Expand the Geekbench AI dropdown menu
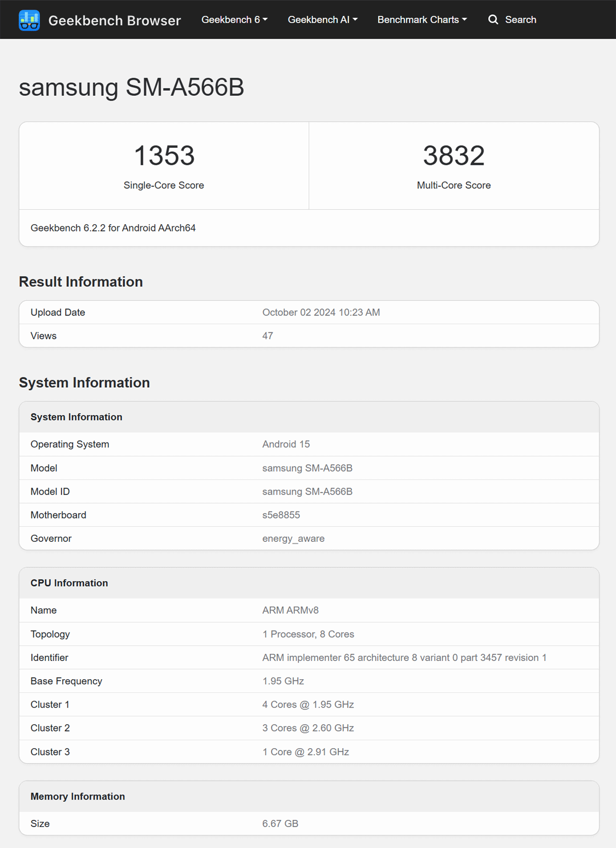Viewport: 616px width, 848px height. click(323, 19)
